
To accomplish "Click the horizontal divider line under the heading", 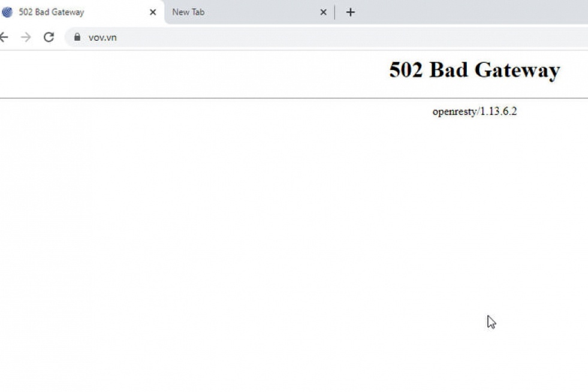I will pyautogui.click(x=240, y=98).
